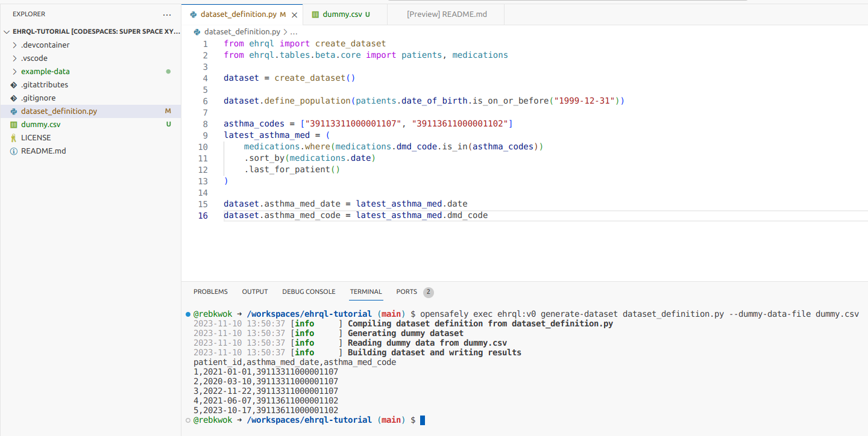Click the green dot beside example-data folder

click(169, 71)
